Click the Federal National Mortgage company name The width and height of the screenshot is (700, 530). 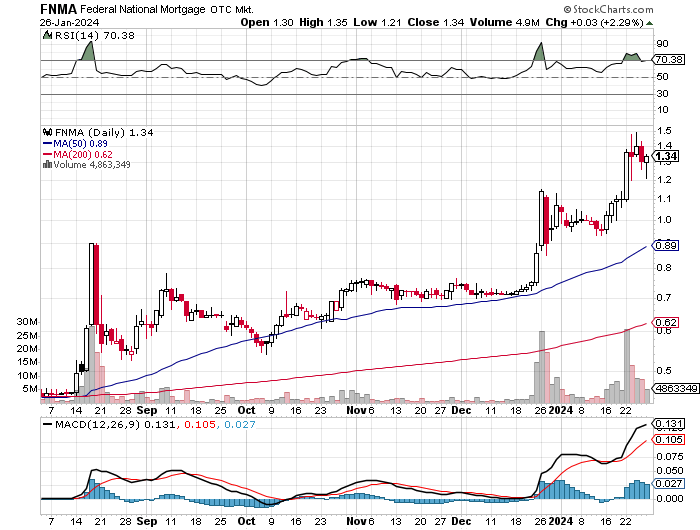coord(143,9)
